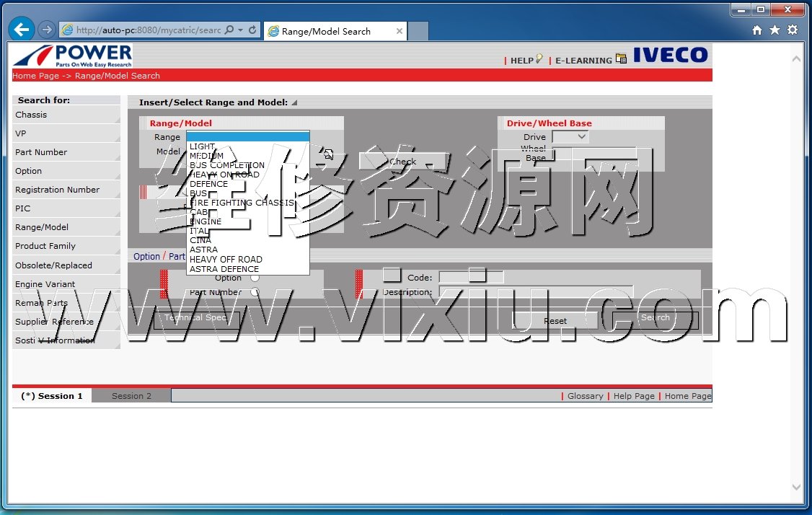Click the HELP lightbulb icon
This screenshot has height=515, width=812.
click(539, 60)
